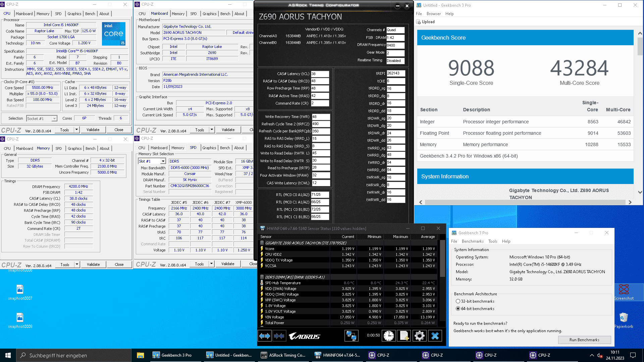Open Tools menu in Geekbench 3 Pro window
The width and height of the screenshot is (644, 362).
click(x=493, y=241)
